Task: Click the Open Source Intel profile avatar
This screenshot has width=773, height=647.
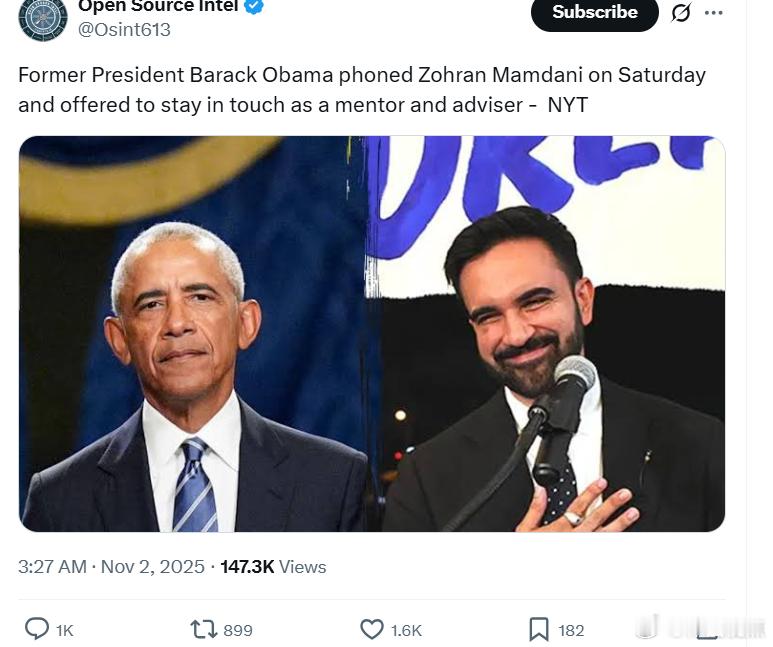Action: pos(43,16)
